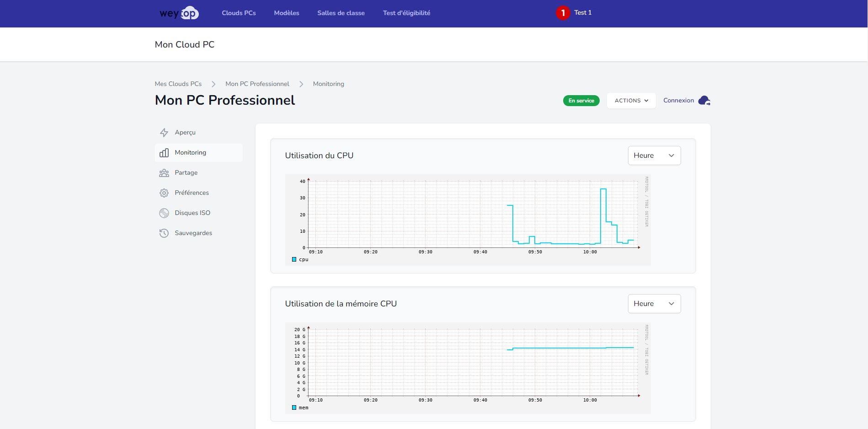868x429 pixels.
Task: Open the Modèles menu
Action: tap(286, 13)
